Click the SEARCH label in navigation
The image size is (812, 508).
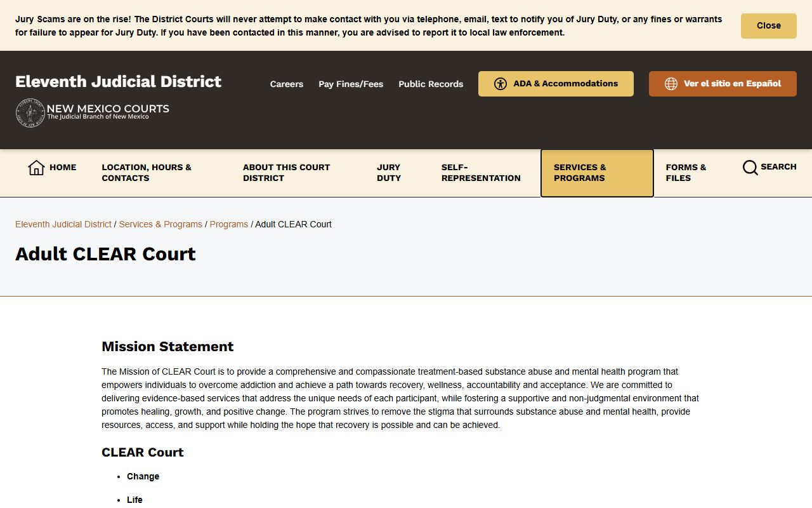[778, 167]
